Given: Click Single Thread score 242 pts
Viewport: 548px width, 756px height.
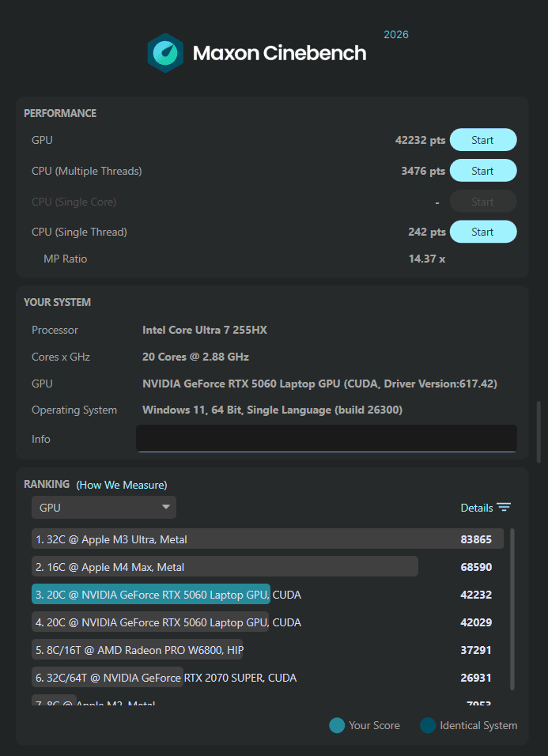Looking at the screenshot, I should 426,232.
